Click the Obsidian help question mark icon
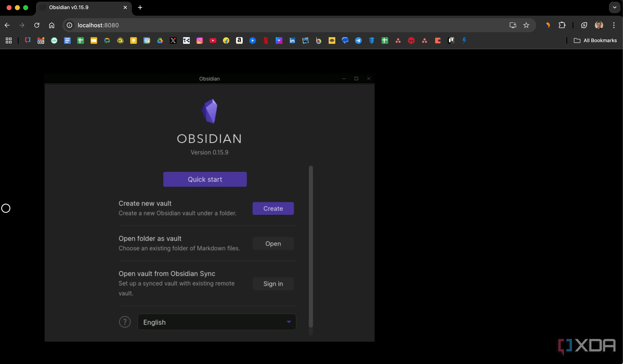 (125, 322)
